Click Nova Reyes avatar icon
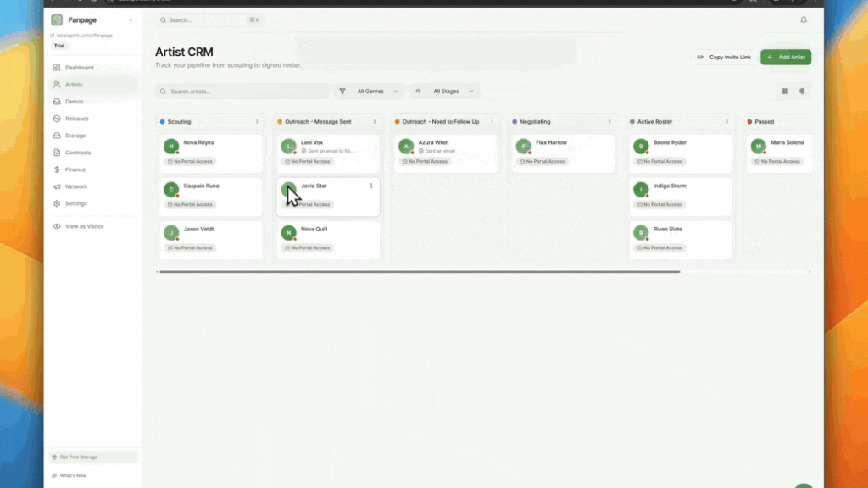This screenshot has height=488, width=868. point(171,147)
